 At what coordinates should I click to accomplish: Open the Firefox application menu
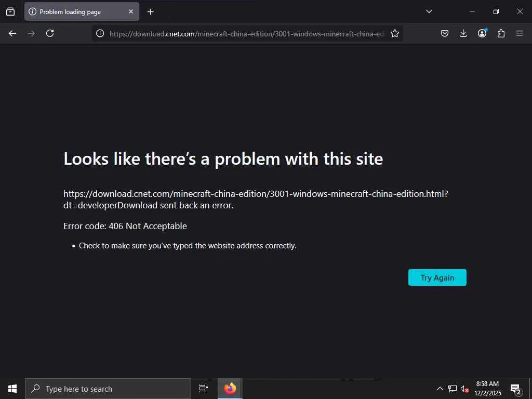[520, 33]
